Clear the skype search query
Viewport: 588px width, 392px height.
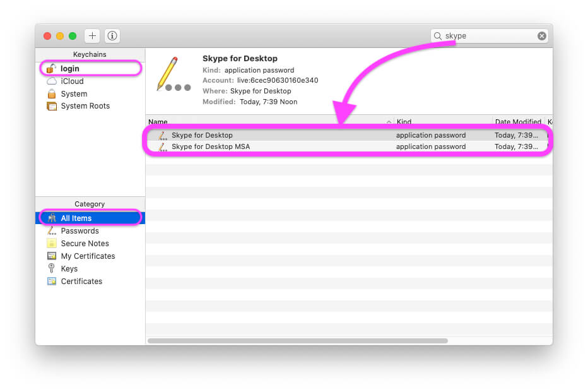(542, 35)
